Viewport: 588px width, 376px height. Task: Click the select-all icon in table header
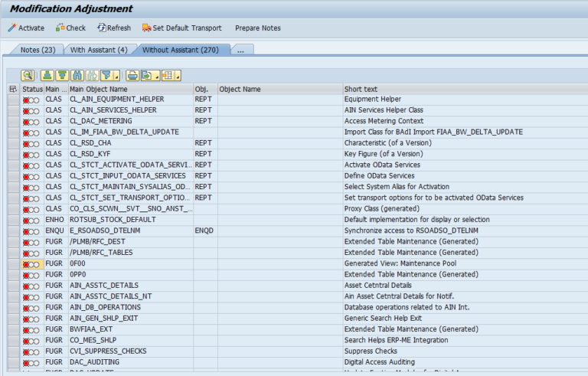(12, 90)
